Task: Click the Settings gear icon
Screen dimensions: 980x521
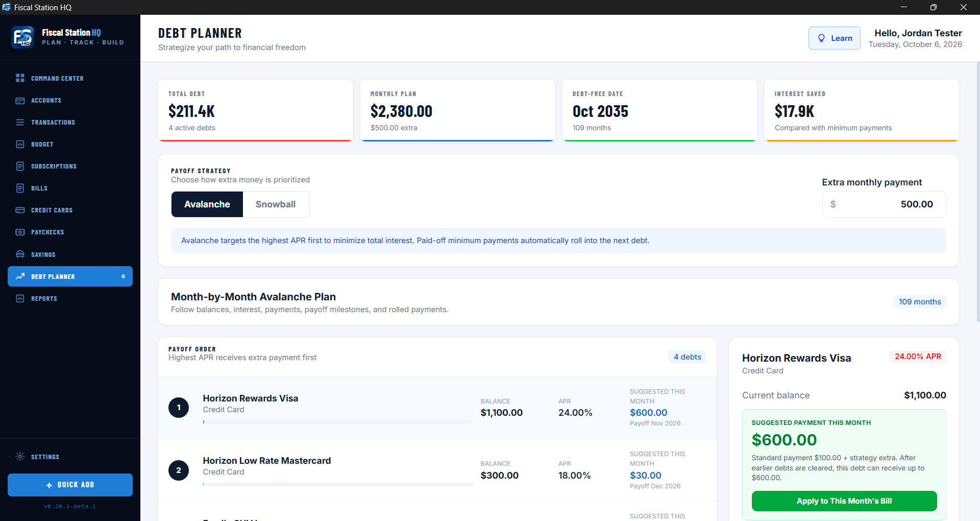Action: click(x=20, y=457)
